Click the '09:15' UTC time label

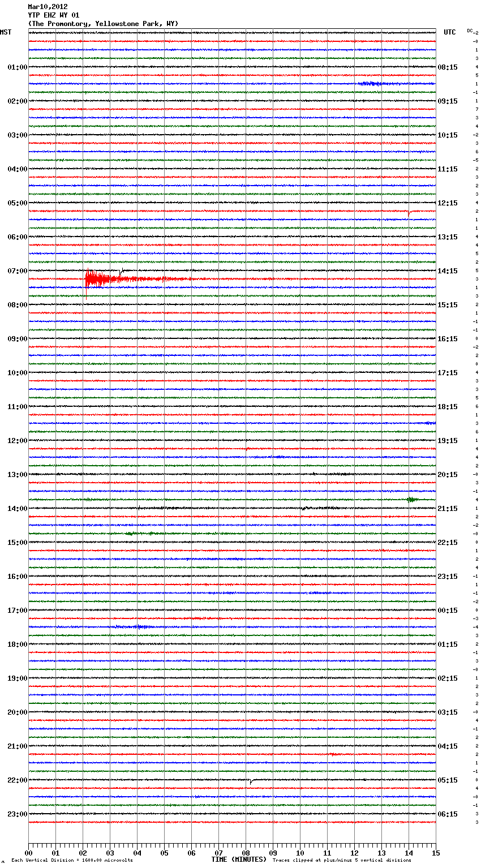[x=448, y=101]
